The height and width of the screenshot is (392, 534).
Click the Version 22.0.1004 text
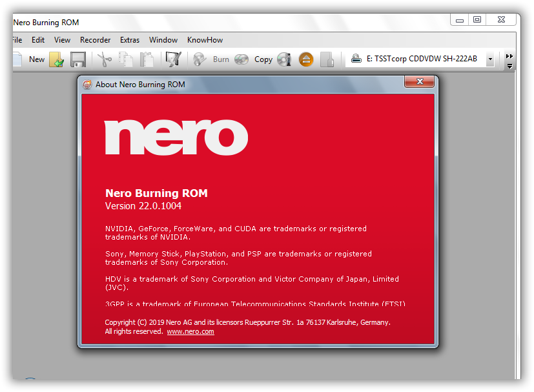pos(143,206)
